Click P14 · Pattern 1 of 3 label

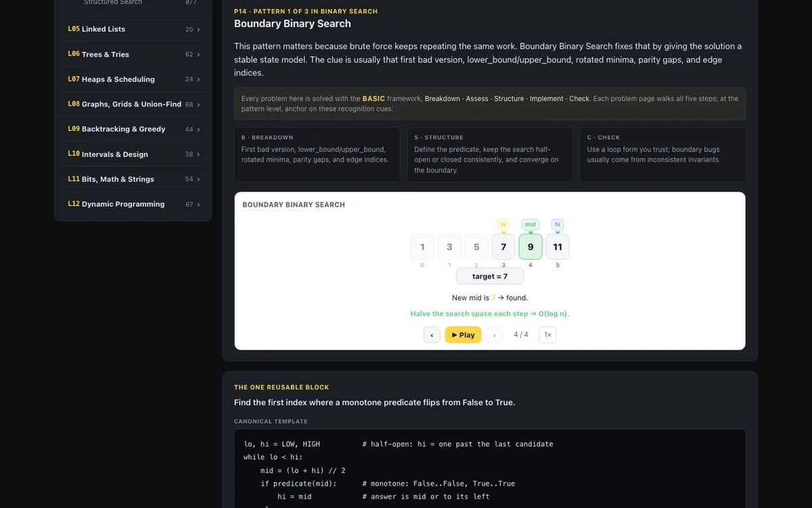point(306,12)
